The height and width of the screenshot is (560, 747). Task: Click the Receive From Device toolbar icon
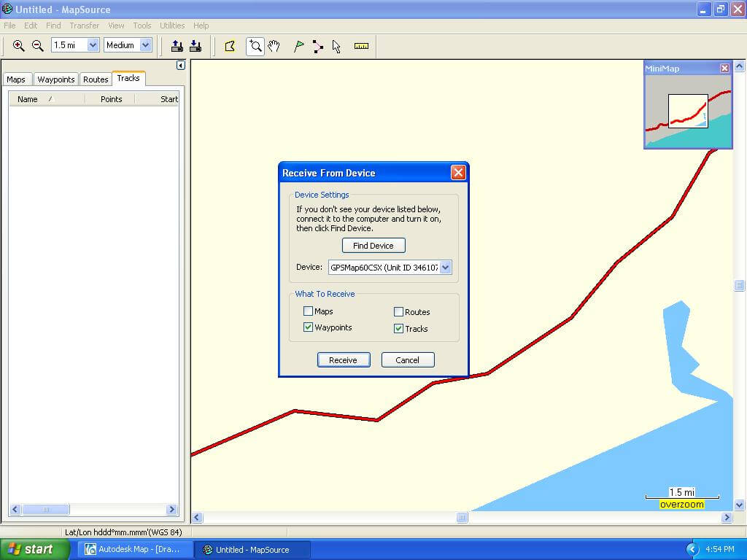[x=196, y=46]
